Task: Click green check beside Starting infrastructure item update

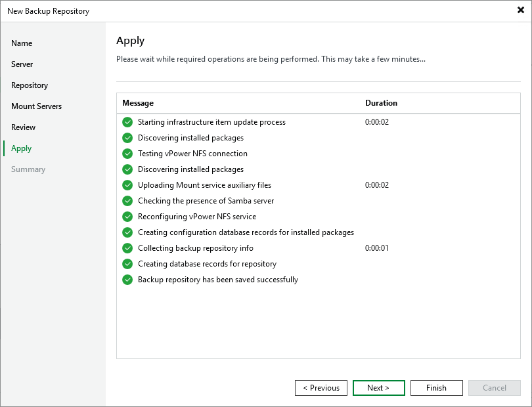Action: 127,122
